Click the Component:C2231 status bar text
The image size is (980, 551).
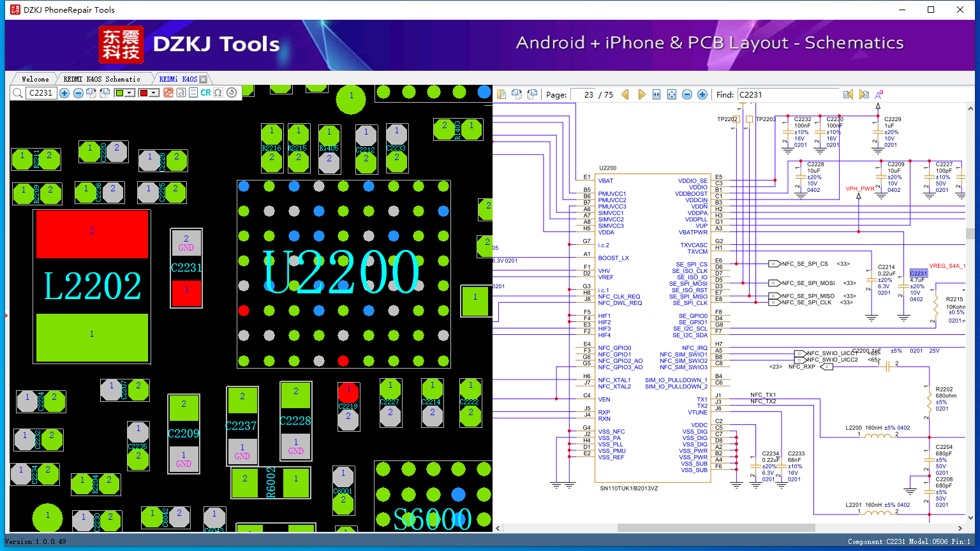tap(876, 542)
